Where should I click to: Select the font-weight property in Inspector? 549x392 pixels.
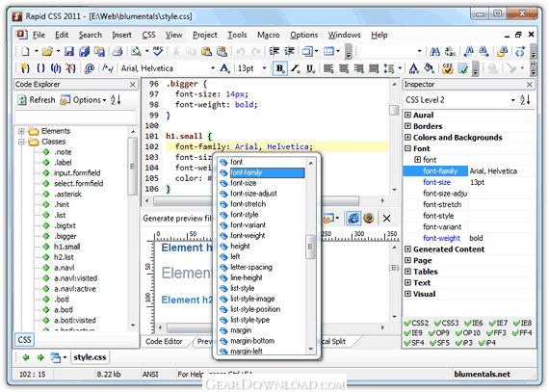(441, 238)
